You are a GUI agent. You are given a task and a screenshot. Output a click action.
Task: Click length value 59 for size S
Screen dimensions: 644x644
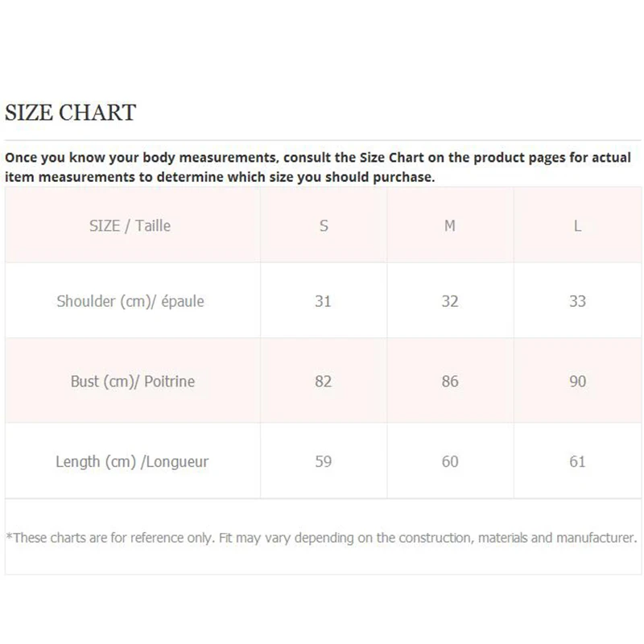[x=324, y=461]
